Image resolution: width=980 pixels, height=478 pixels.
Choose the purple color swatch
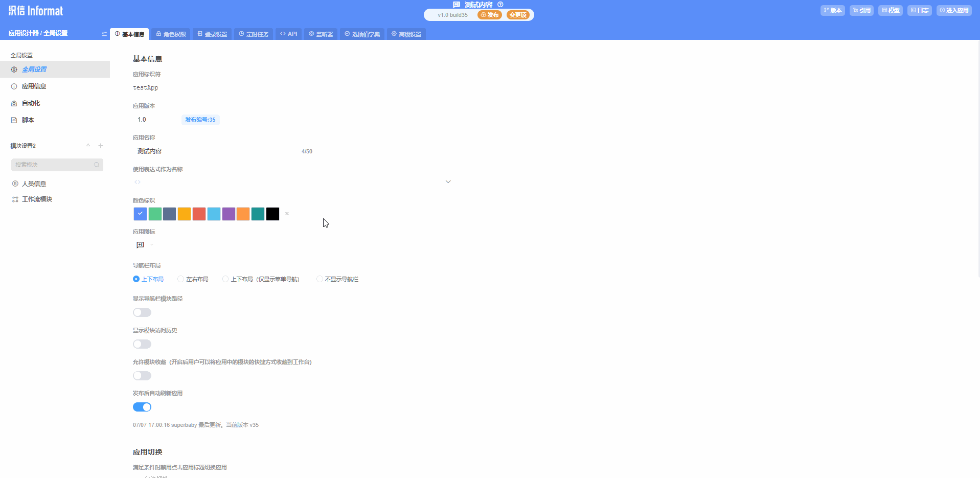click(x=229, y=214)
